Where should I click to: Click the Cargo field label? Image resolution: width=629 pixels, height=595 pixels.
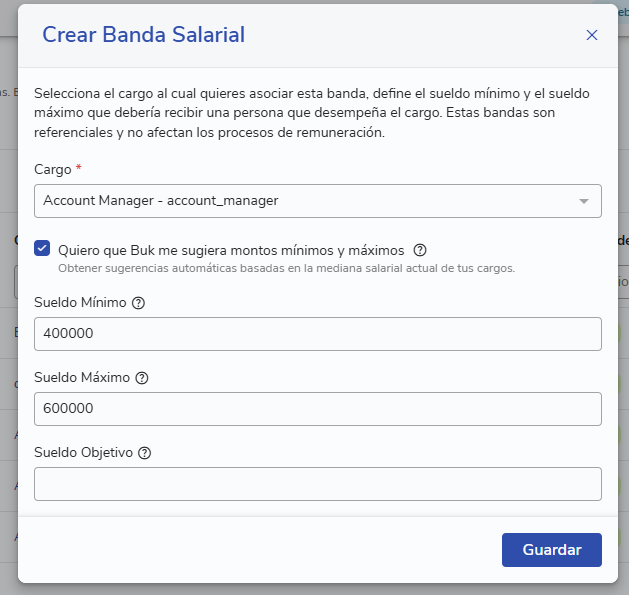point(53,170)
